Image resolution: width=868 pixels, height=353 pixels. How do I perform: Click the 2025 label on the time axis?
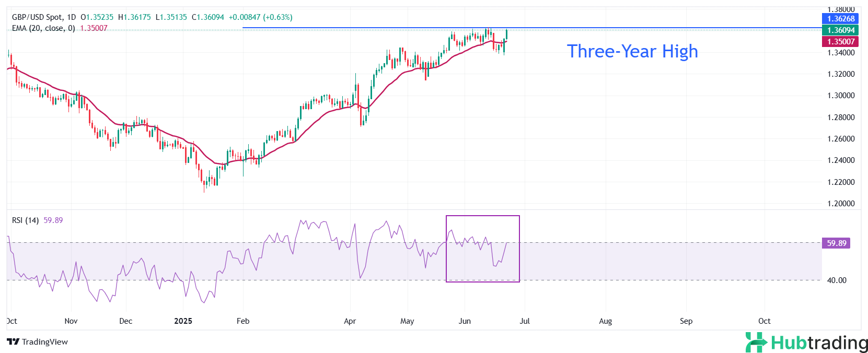pyautogui.click(x=183, y=321)
